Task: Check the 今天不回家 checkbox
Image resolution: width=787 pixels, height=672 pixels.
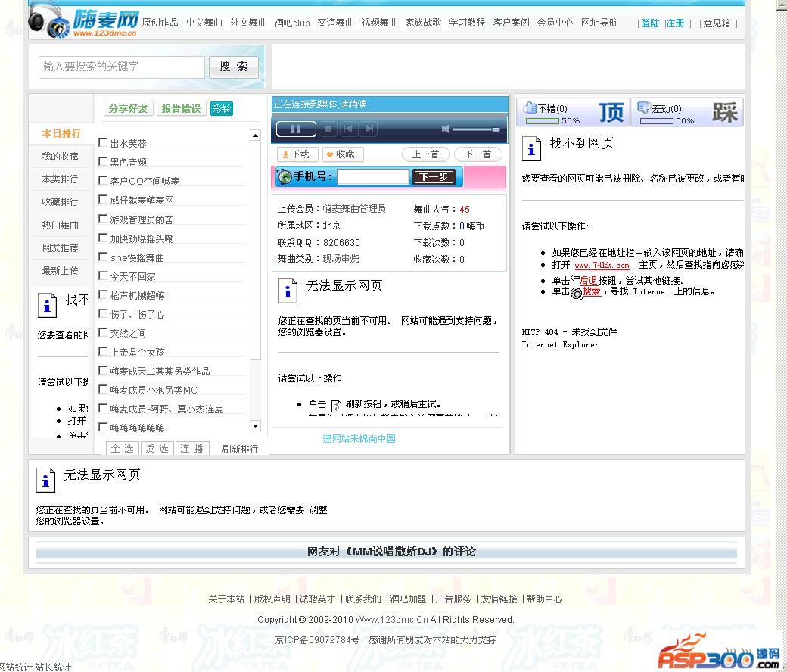Action: coord(103,275)
